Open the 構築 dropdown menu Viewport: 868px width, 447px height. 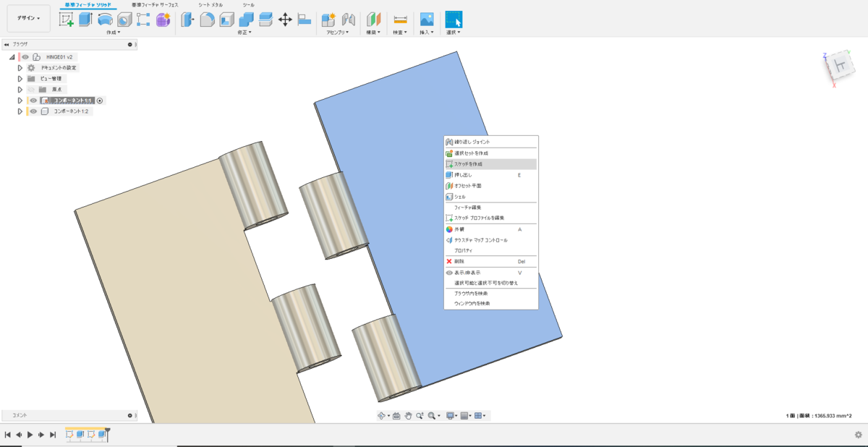[373, 33]
